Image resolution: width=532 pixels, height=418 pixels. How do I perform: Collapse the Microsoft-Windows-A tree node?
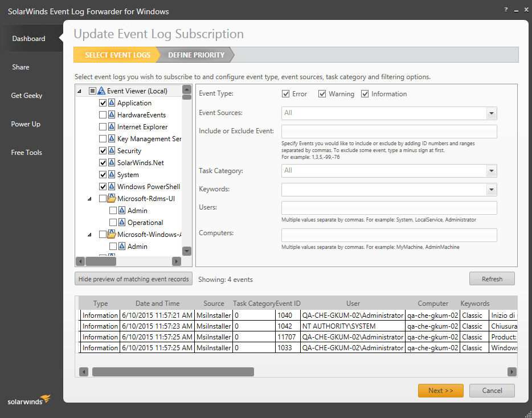[x=89, y=235]
